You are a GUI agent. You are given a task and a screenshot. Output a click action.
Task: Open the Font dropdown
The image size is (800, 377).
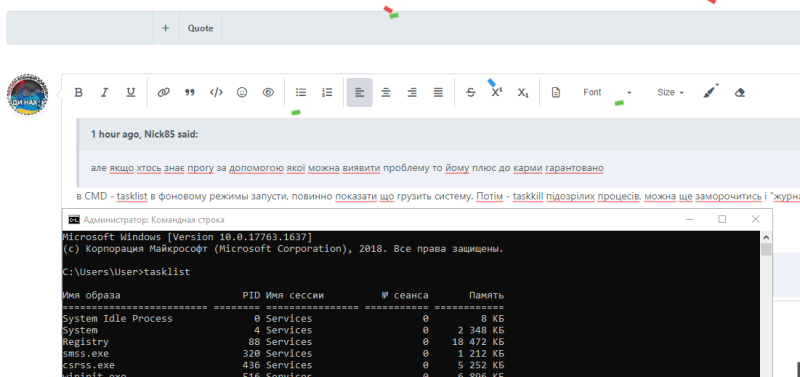[x=607, y=92]
